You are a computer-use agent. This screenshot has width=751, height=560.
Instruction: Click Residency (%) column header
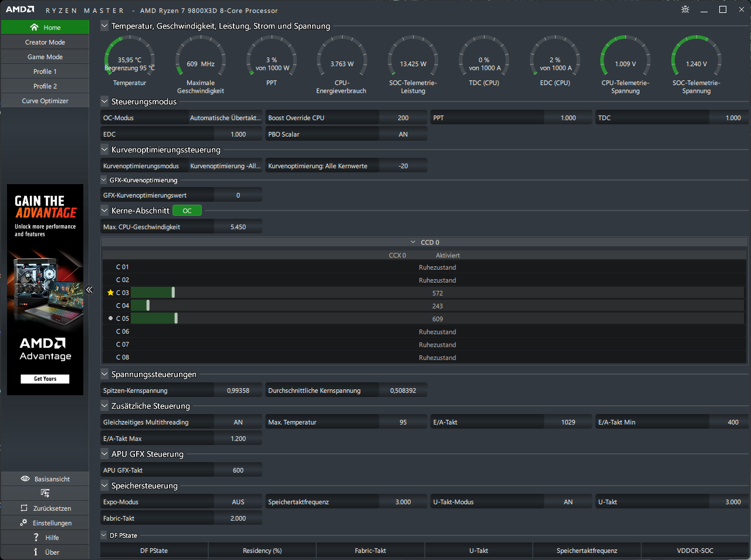[x=262, y=551]
